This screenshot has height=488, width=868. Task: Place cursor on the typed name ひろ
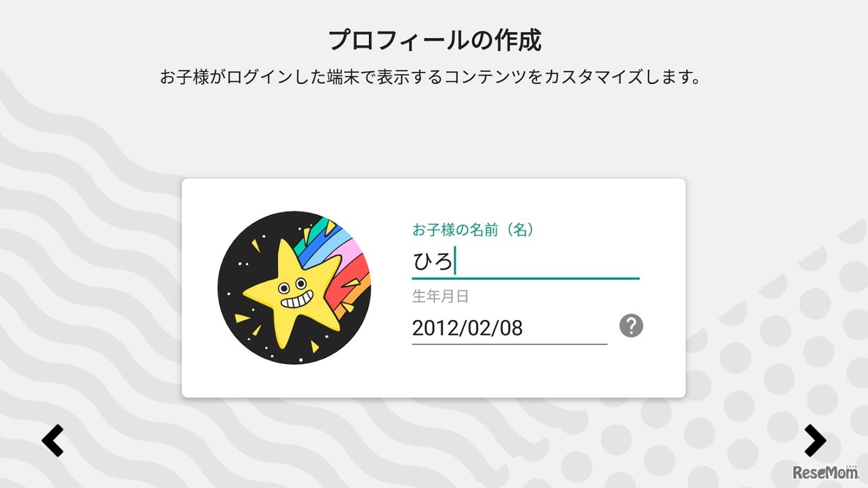(433, 262)
